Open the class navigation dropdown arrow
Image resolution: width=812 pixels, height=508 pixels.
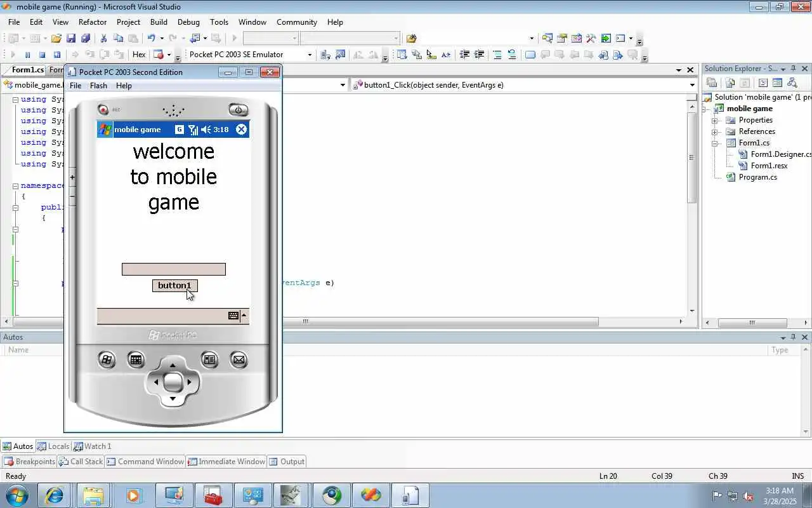(343, 85)
